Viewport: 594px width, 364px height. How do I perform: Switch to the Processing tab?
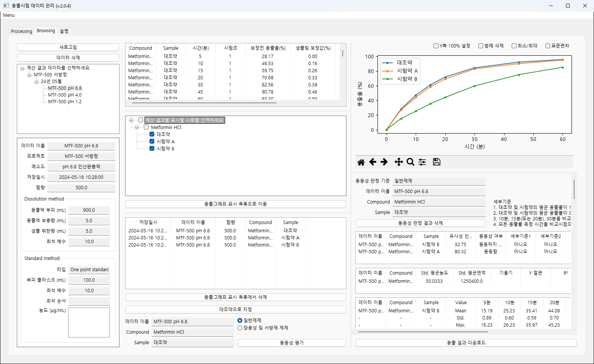click(x=21, y=31)
